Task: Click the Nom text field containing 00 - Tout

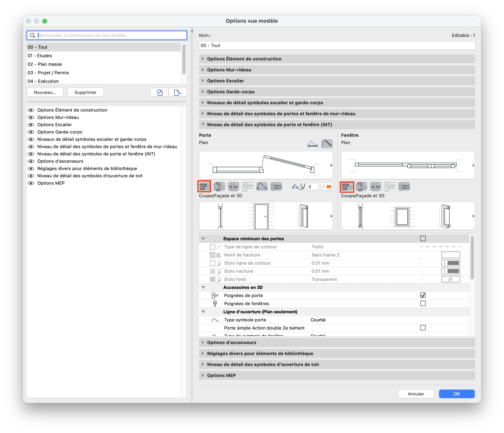Action: pyautogui.click(x=337, y=45)
